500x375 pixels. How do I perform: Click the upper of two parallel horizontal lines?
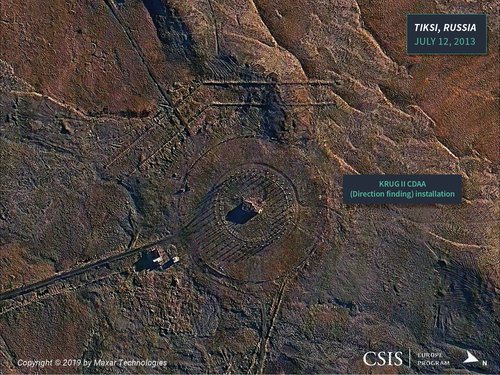click(x=267, y=83)
